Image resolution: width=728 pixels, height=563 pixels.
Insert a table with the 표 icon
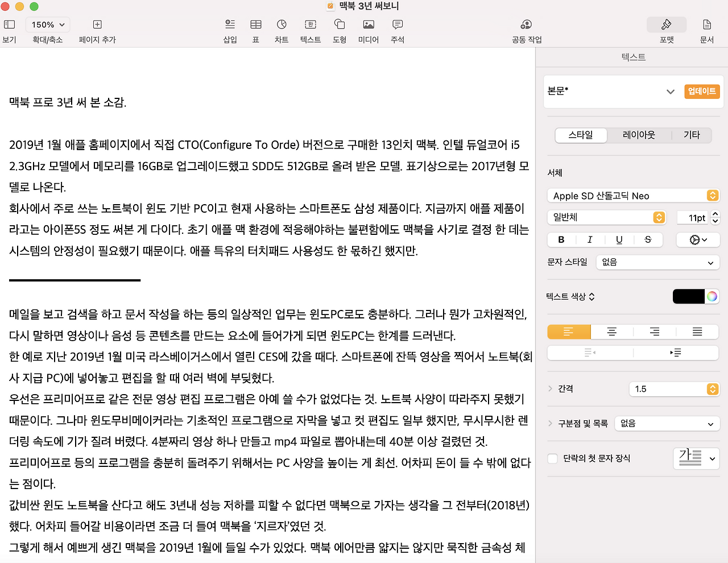point(256,24)
